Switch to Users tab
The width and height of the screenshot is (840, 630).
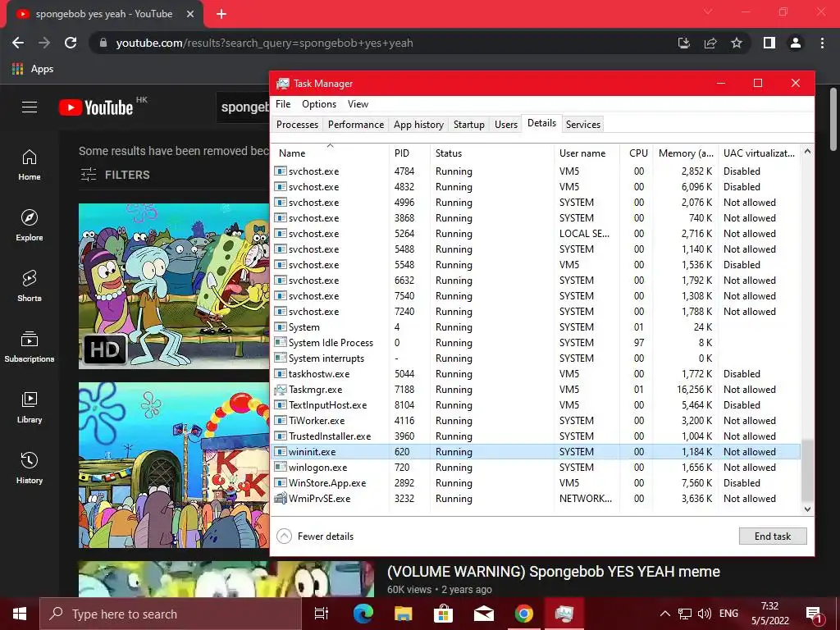(505, 125)
